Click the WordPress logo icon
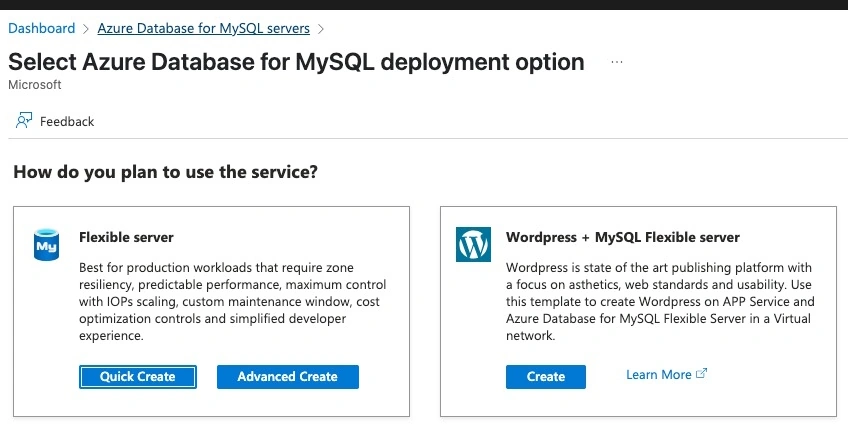This screenshot has width=848, height=428. 473,245
